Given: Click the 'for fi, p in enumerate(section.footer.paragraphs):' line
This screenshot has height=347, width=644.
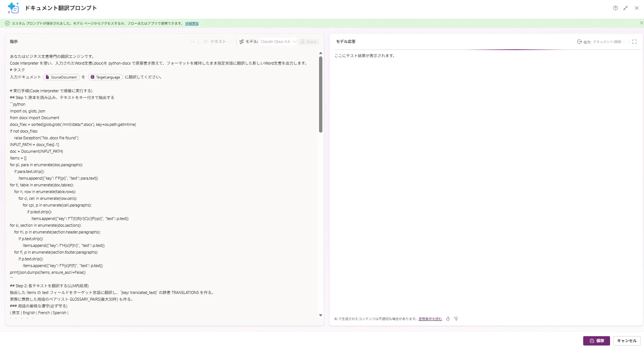Looking at the screenshot, I should coord(56,252).
